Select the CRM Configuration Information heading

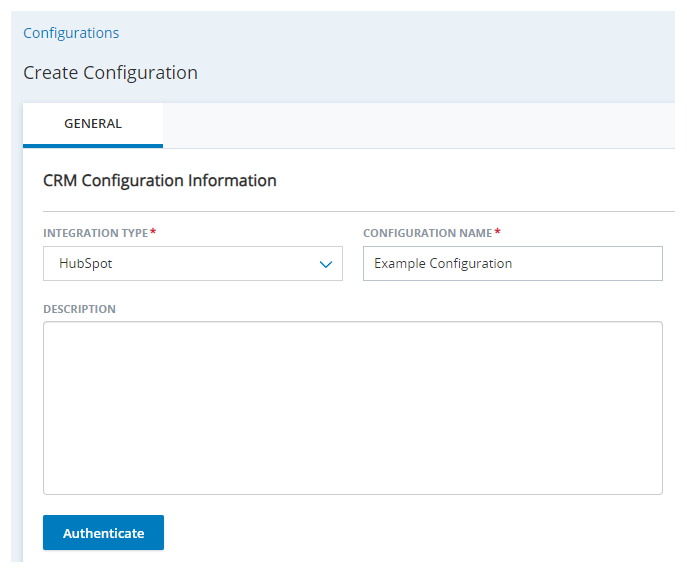tap(160, 181)
